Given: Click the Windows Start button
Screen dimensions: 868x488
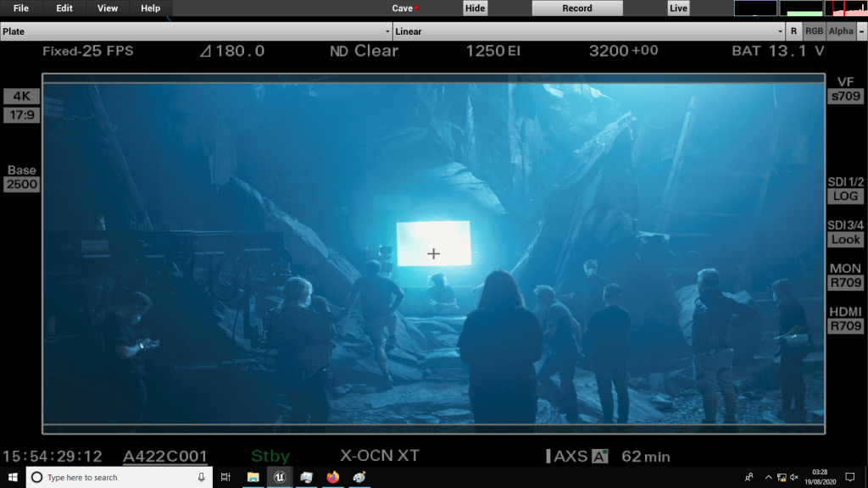Looking at the screenshot, I should point(12,478).
